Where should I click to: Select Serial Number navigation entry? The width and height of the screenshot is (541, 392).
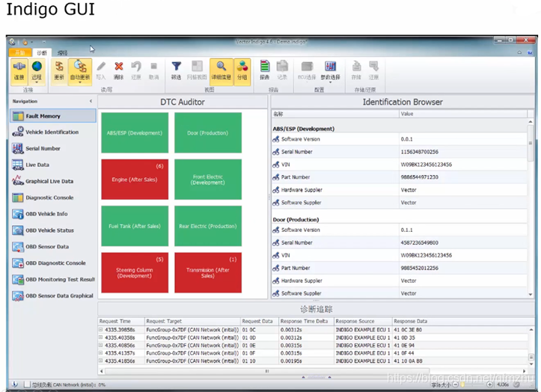[53, 148]
